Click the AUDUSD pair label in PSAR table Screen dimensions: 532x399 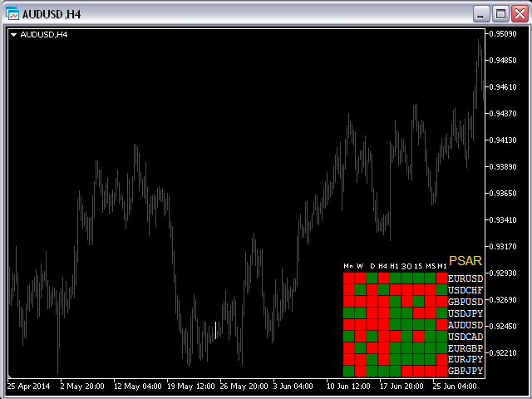pos(465,325)
